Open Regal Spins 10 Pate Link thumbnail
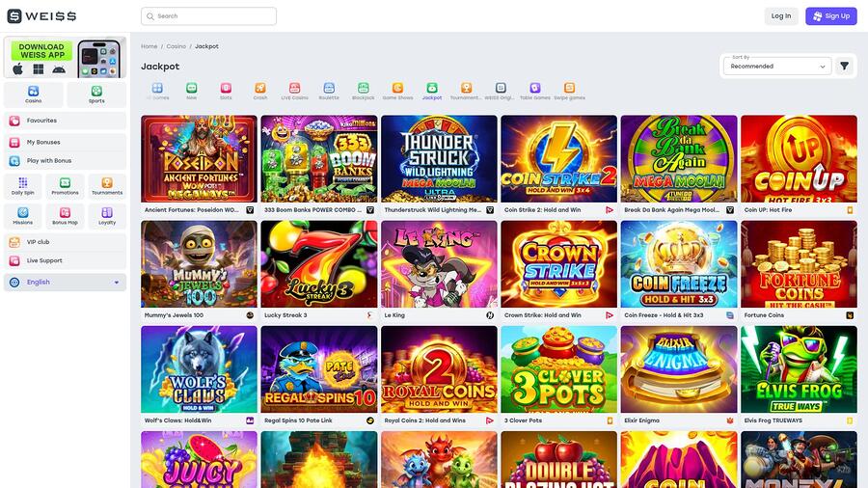 click(319, 369)
